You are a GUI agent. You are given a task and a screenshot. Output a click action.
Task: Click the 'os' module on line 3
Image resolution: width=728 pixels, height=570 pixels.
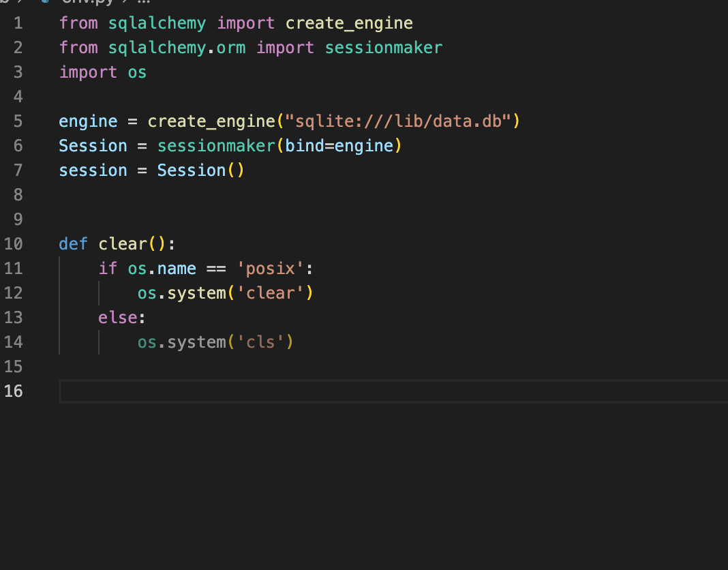tap(137, 72)
